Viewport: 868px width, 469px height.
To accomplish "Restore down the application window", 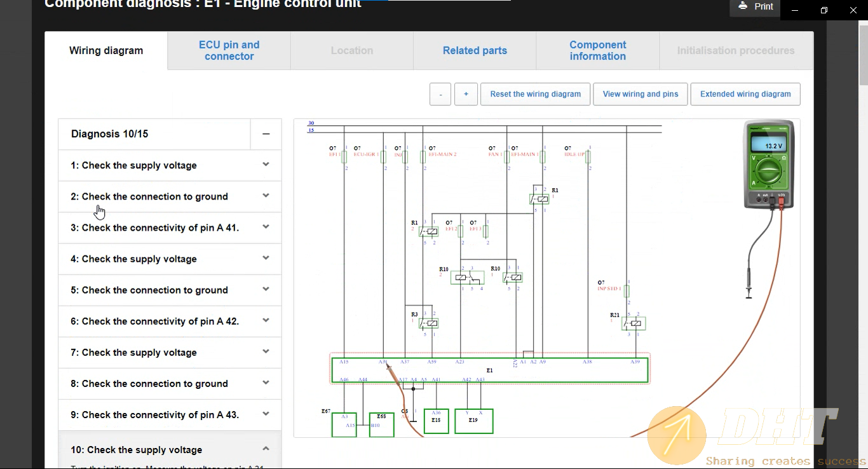I will coord(824,10).
